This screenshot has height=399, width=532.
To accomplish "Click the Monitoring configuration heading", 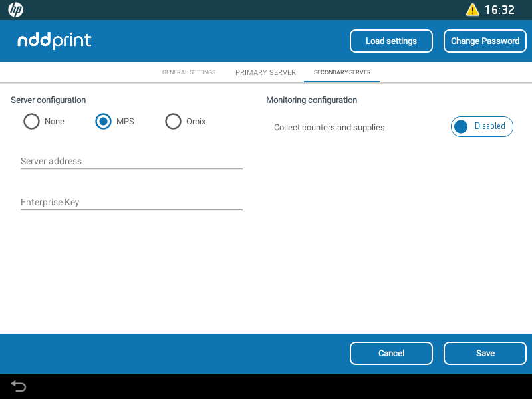I will (311, 100).
